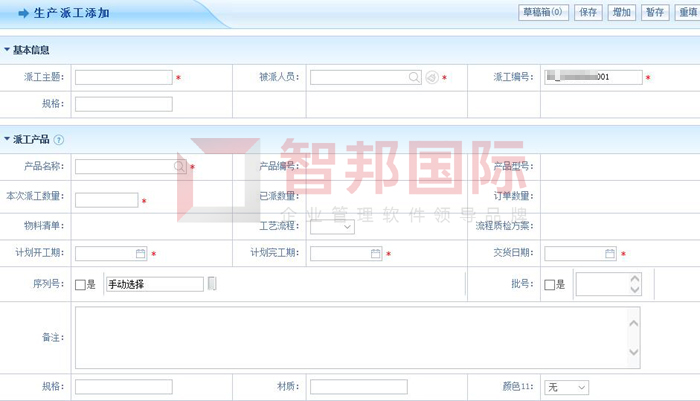Click the 本次派工数量 input field
The height and width of the screenshot is (401, 700).
(x=107, y=200)
